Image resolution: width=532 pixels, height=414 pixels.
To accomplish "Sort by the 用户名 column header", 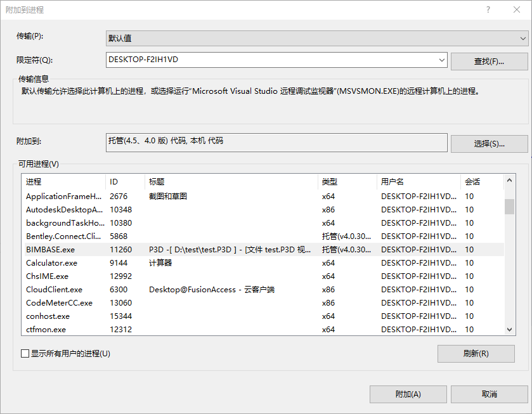I will pyautogui.click(x=418, y=182).
